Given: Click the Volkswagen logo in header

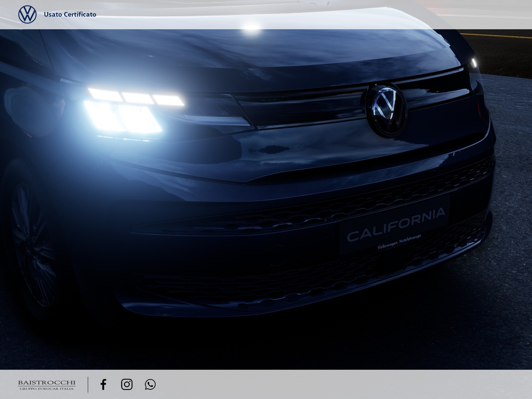Looking at the screenshot, I should click(27, 14).
